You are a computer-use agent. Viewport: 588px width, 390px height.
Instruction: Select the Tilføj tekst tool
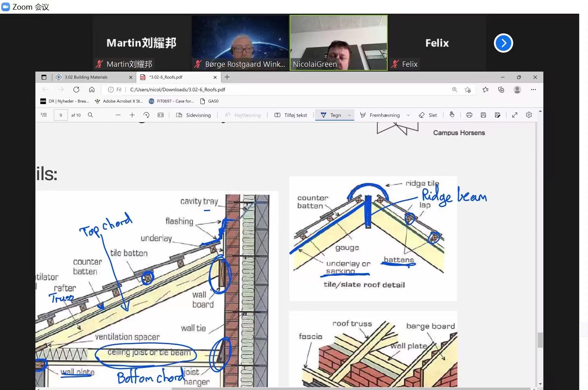(x=290, y=115)
